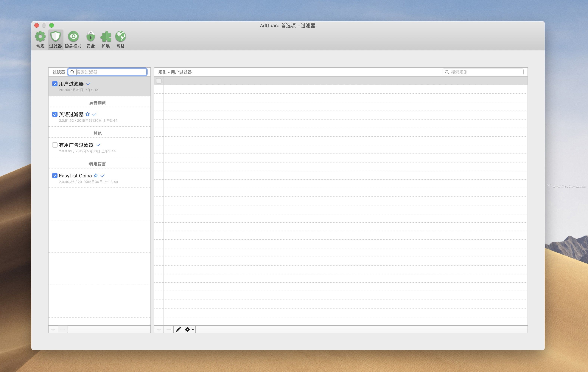Add a new filter with plus button
This screenshot has width=588, height=372.
point(53,329)
